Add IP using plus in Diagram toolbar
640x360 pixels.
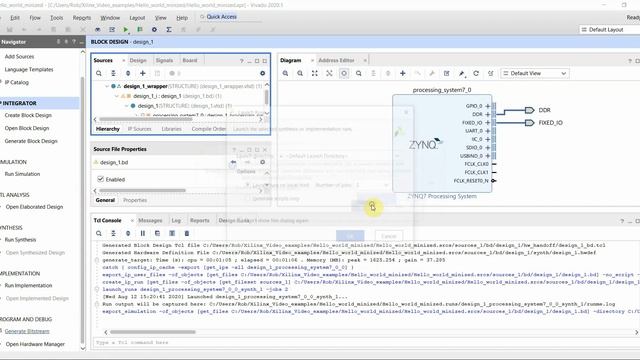(x=403, y=73)
